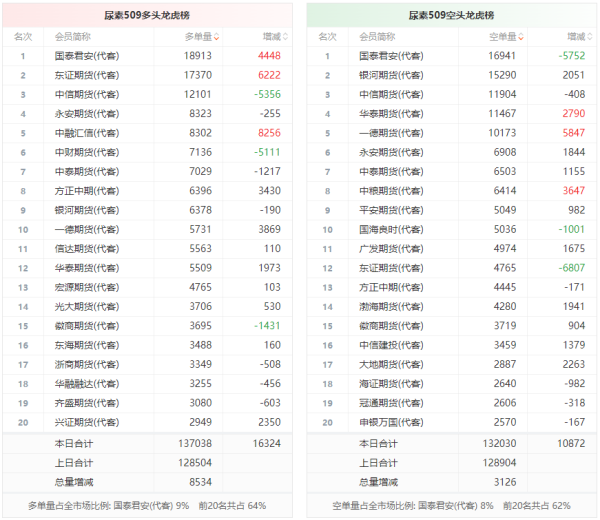
Task: Select 中泰期货(代客) in long table
Action: (x=87, y=171)
